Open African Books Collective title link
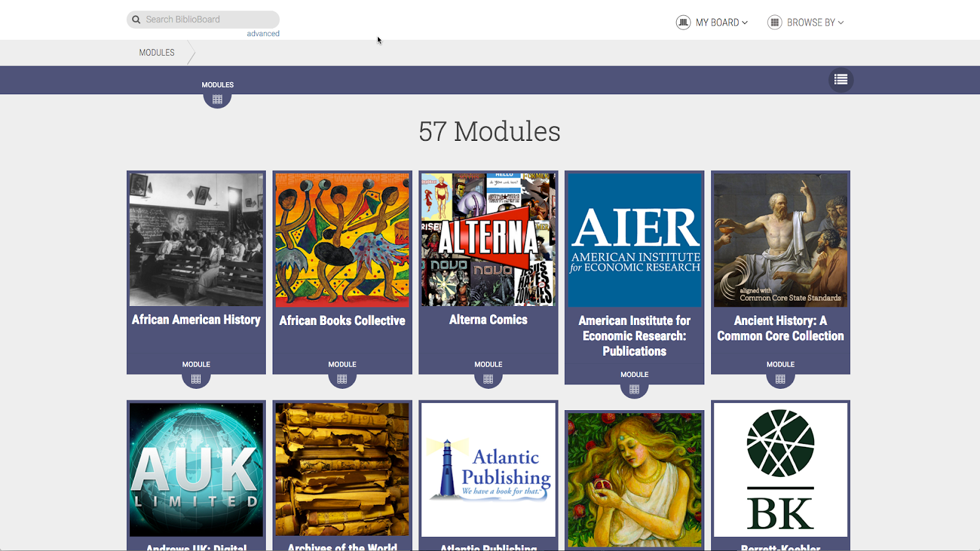This screenshot has height=551, width=980. (x=342, y=321)
